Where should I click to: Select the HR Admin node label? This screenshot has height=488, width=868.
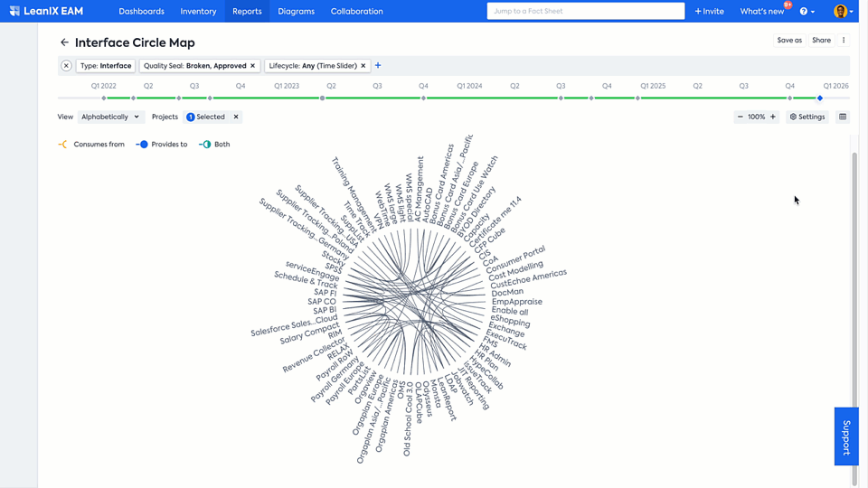click(495, 356)
